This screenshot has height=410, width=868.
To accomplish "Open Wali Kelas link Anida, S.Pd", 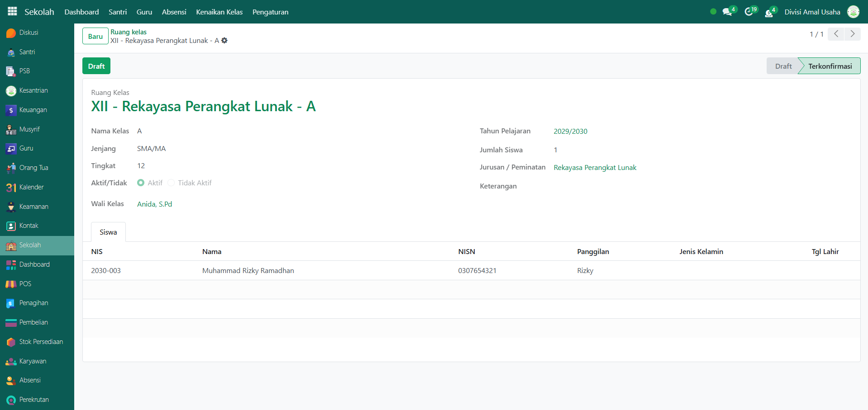I will pos(154,204).
